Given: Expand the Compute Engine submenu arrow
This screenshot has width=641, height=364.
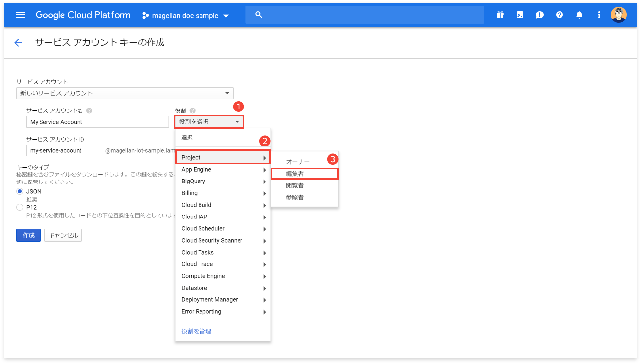Looking at the screenshot, I should pyautogui.click(x=265, y=276).
